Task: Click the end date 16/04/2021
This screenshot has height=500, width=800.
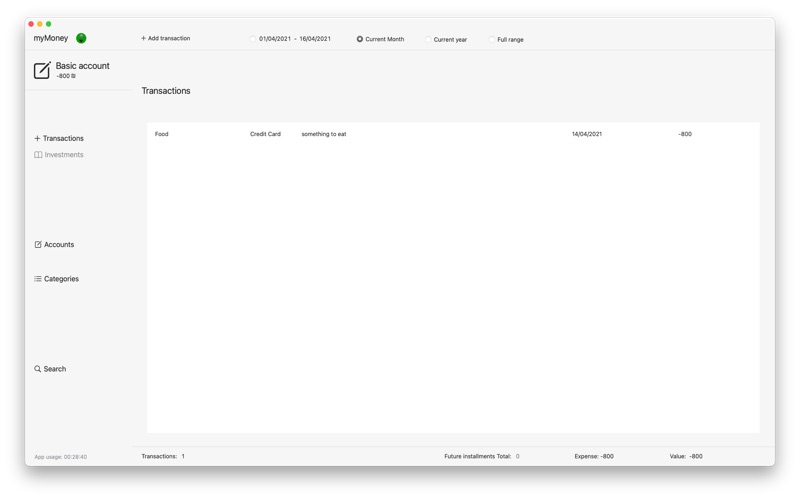Action: click(315, 39)
